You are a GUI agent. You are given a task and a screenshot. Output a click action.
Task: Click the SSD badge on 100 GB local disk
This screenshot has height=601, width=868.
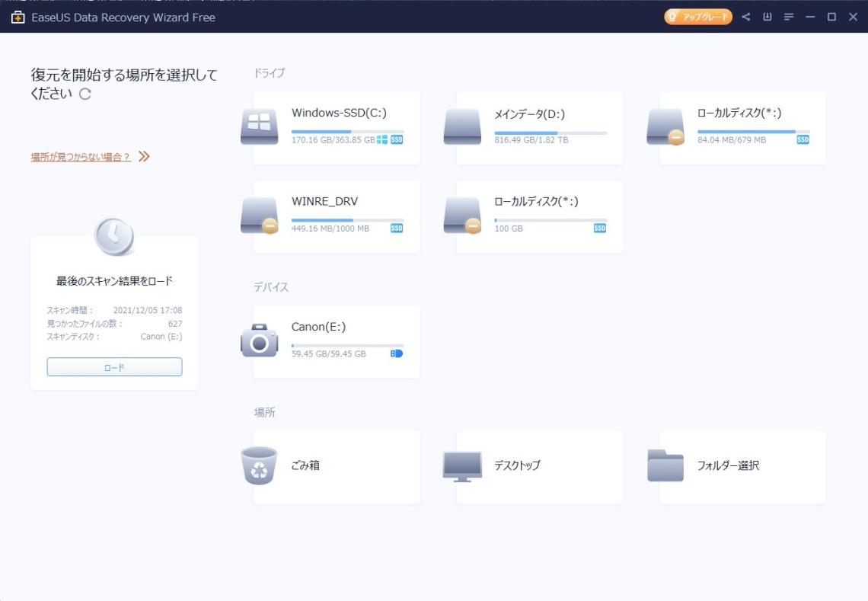(x=600, y=229)
